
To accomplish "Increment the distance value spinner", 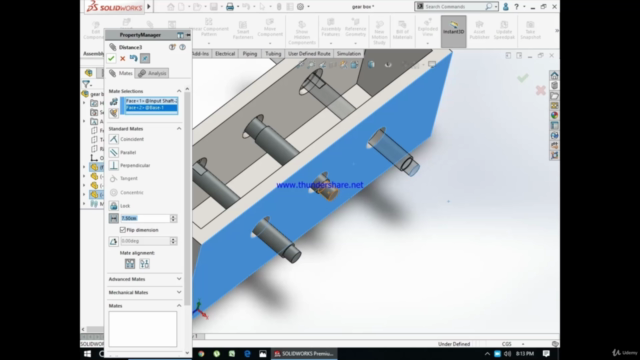I will pyautogui.click(x=173, y=216).
